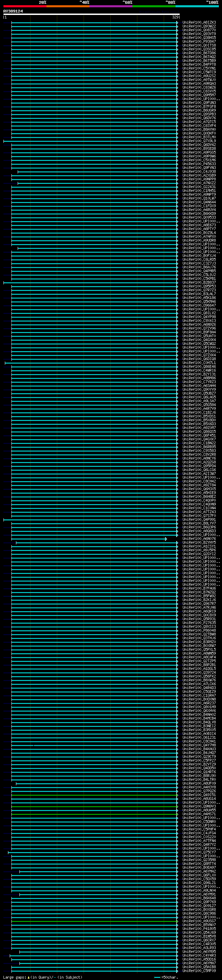Image resolution: width=222 pixels, height=980 pixels.
Task: Open hit UniRef100_Q93W22
Action: point(199,26)
